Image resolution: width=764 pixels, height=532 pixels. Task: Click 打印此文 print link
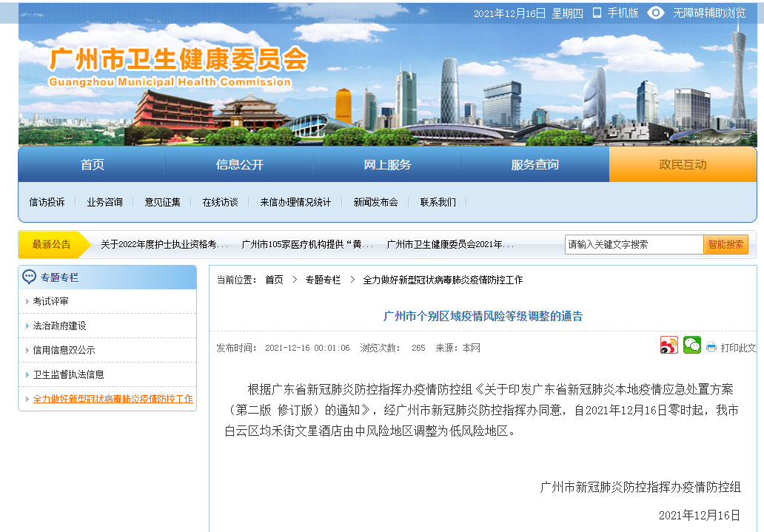click(x=738, y=348)
